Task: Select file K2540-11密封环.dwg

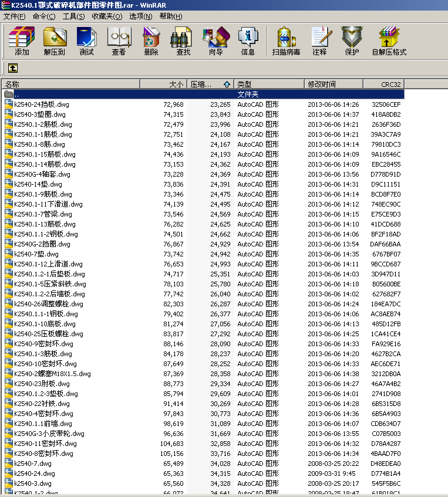Action: (x=45, y=444)
